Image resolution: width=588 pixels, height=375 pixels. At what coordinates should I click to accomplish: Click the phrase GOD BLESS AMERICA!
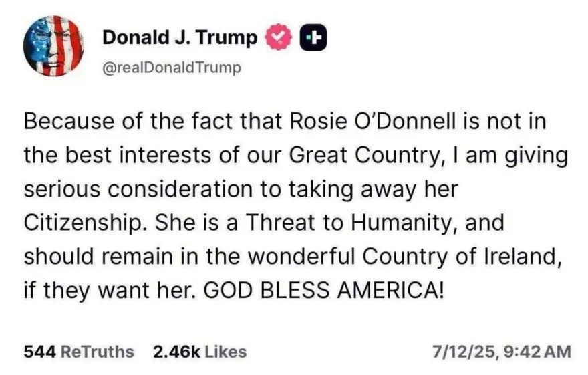point(323,290)
